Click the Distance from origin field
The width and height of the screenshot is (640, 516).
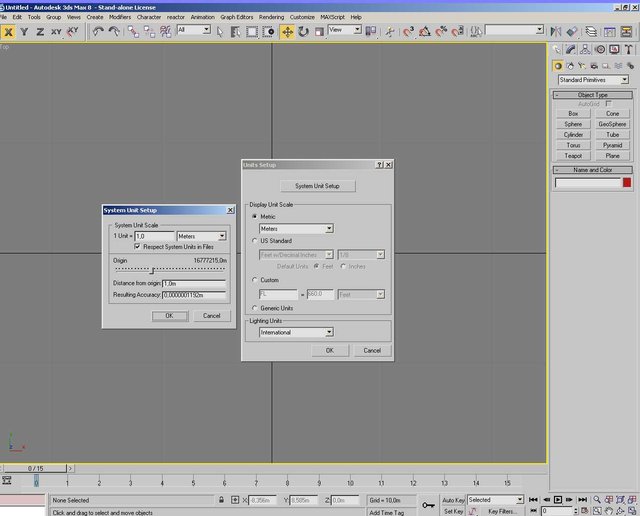tap(193, 283)
